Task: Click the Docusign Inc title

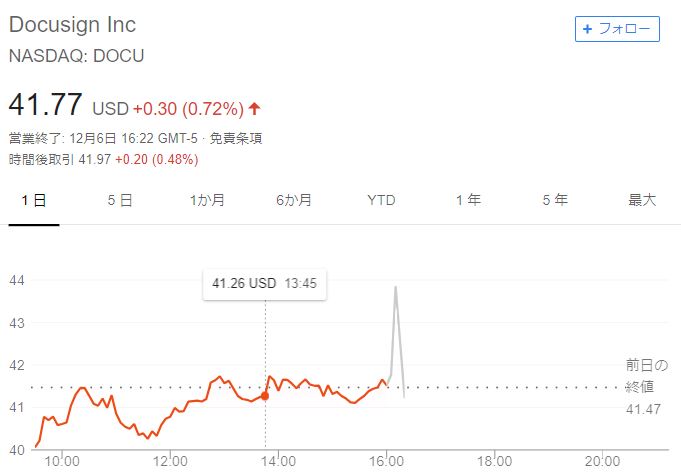Action: tap(72, 24)
